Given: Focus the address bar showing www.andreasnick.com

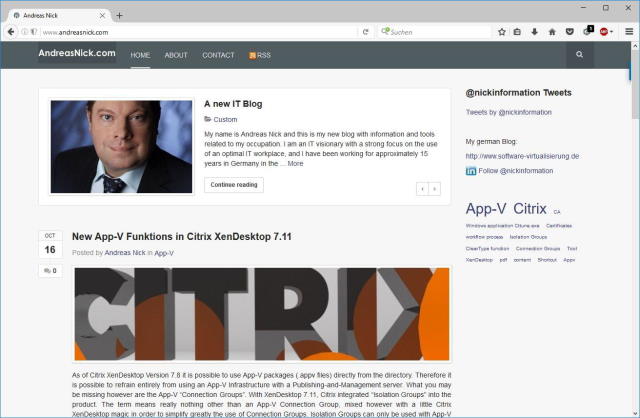Looking at the screenshot, I should 199,32.
